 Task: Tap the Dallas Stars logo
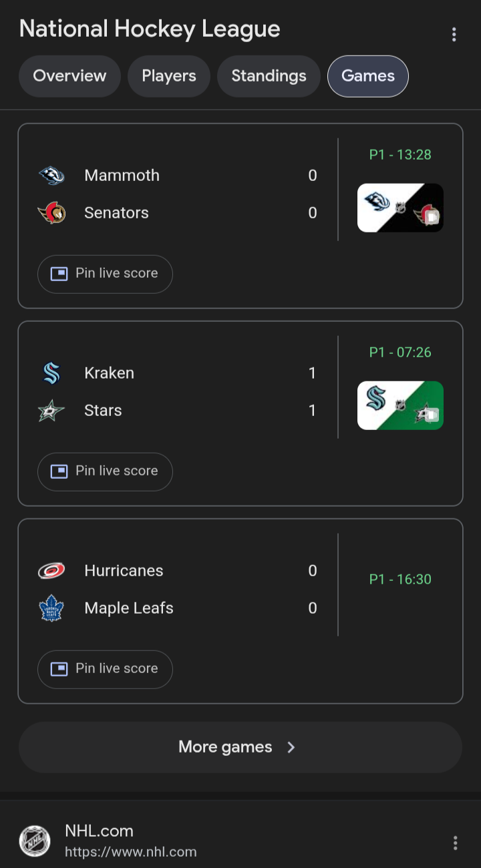pos(51,411)
